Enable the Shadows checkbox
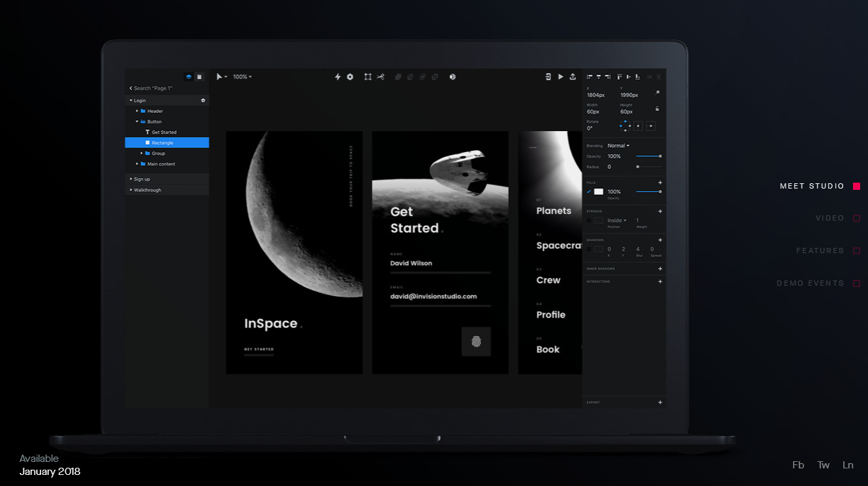Screen dimensions: 868x486 point(589,249)
